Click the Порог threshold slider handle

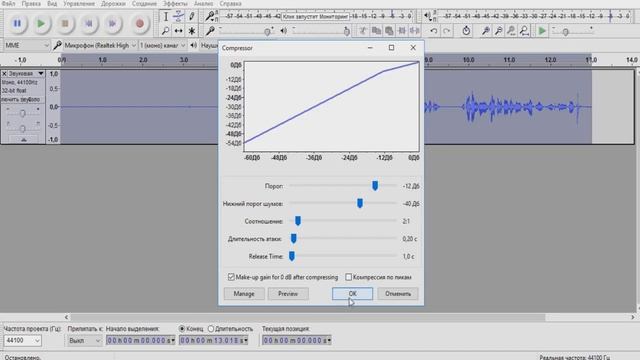375,186
